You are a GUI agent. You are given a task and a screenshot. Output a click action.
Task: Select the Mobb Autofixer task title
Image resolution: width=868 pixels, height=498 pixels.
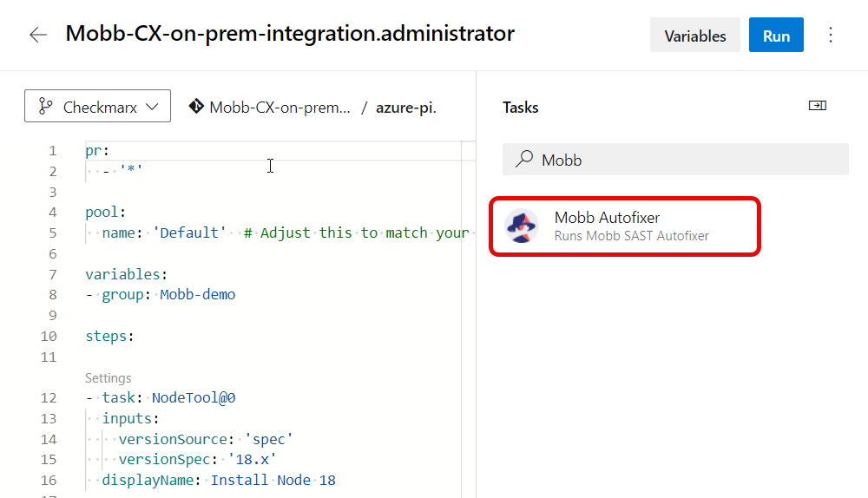[607, 218]
